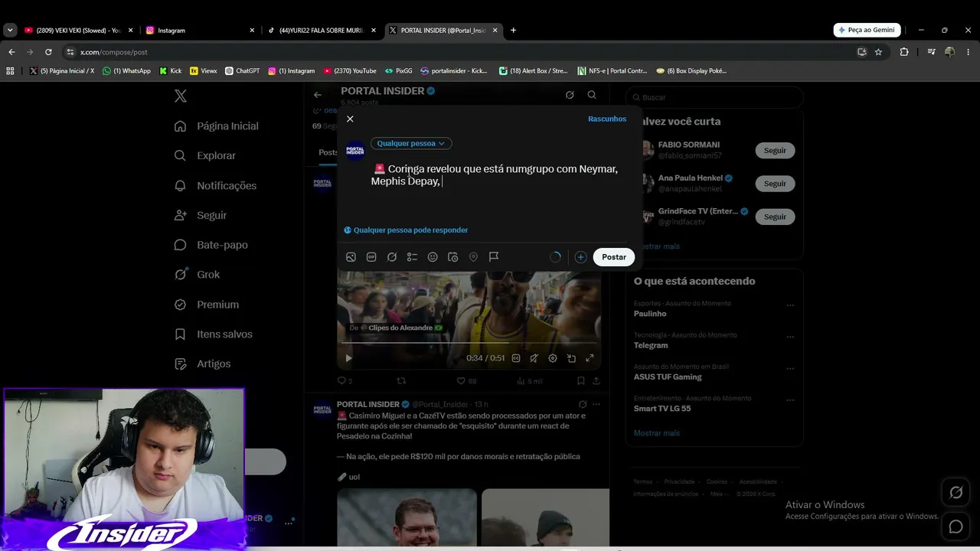This screenshot has width=980, height=551.
Task: Open Grok from the sidebar
Action: coord(197,275)
